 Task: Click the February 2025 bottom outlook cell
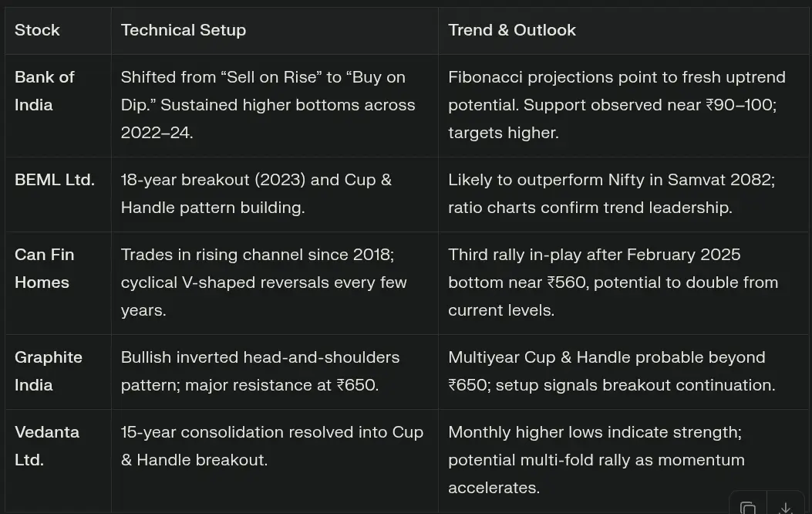[x=612, y=282]
